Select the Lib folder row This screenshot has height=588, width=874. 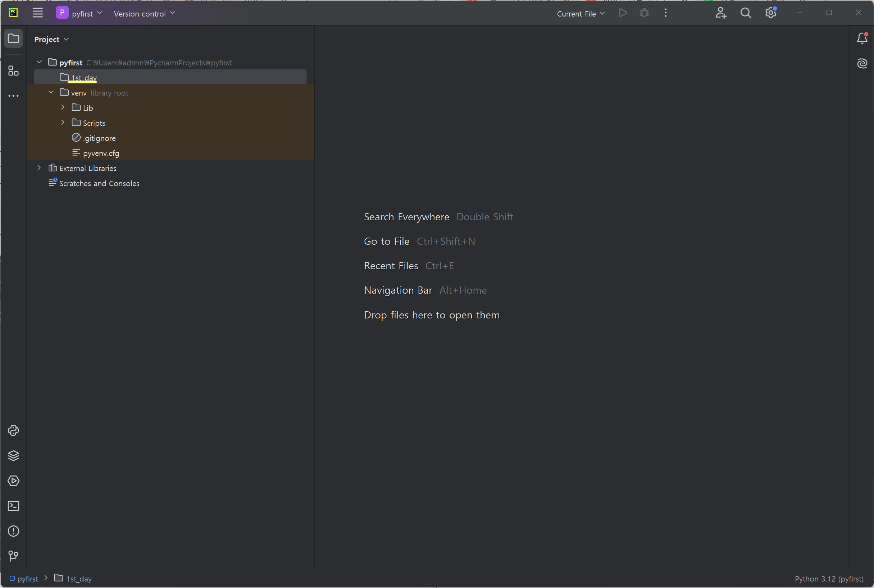170,107
